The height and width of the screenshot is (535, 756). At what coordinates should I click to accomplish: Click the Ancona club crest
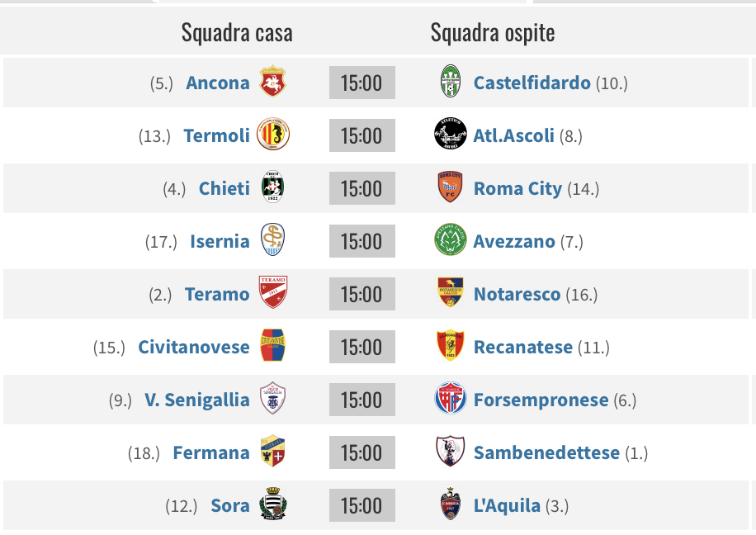pyautogui.click(x=273, y=82)
